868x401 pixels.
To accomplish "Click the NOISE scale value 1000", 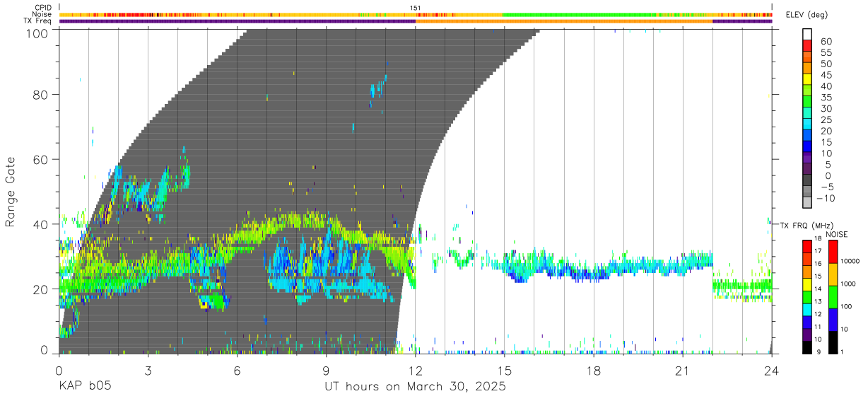I will [x=850, y=284].
